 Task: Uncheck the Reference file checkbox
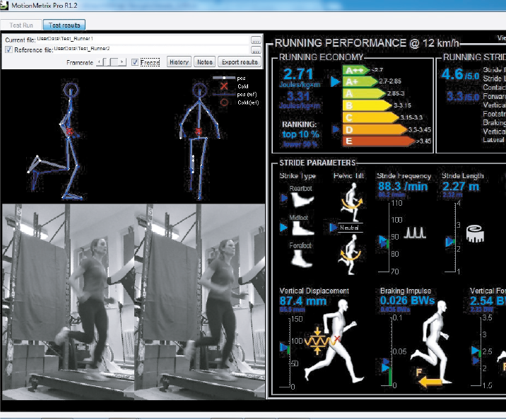coord(8,49)
